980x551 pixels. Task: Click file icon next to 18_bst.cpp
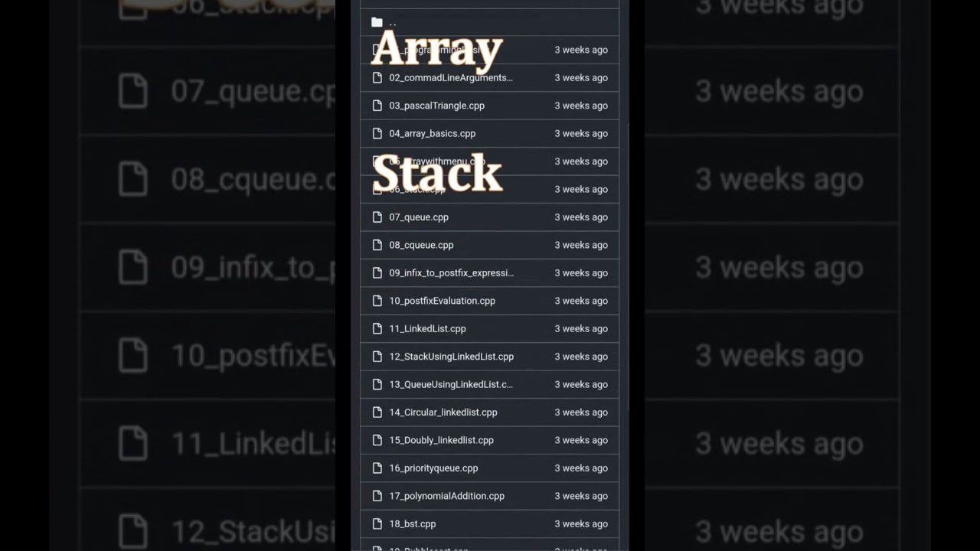pos(377,523)
